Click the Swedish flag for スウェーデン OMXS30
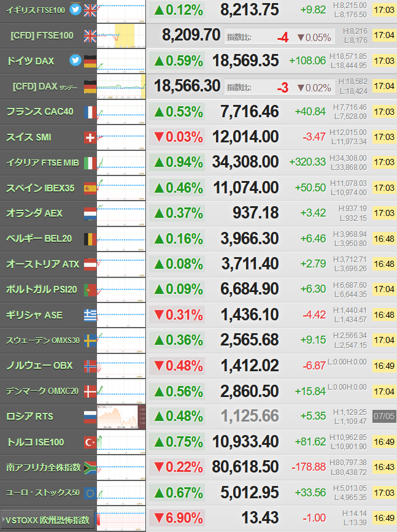The image size is (397, 532). tap(90, 341)
